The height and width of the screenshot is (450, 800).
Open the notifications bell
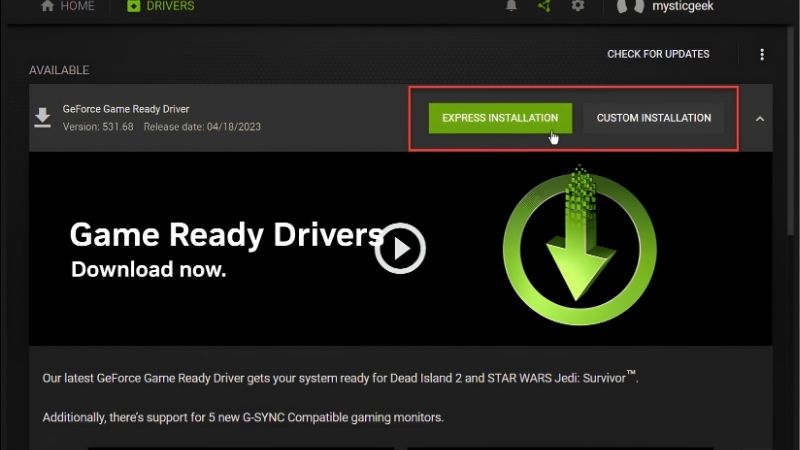[511, 6]
